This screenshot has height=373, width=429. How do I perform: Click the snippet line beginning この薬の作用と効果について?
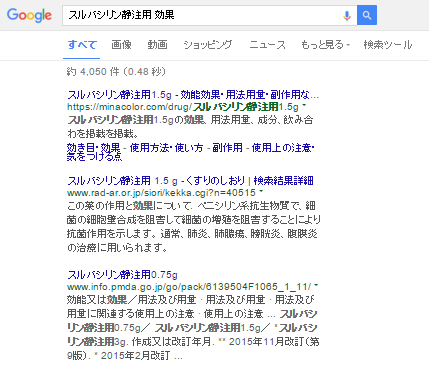191,206
